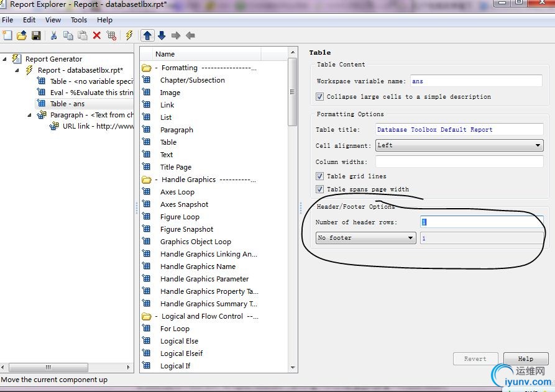Save the report with the floppy icon
The image size is (555, 392).
(x=36, y=35)
